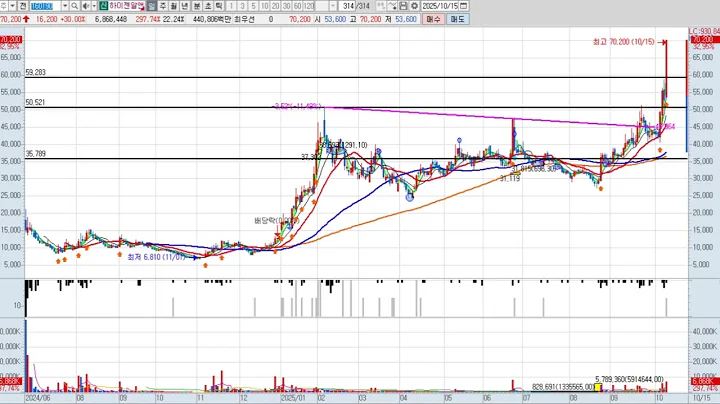
Task: Click the 최저 6,810 low marker label
Action: [x=156, y=257]
